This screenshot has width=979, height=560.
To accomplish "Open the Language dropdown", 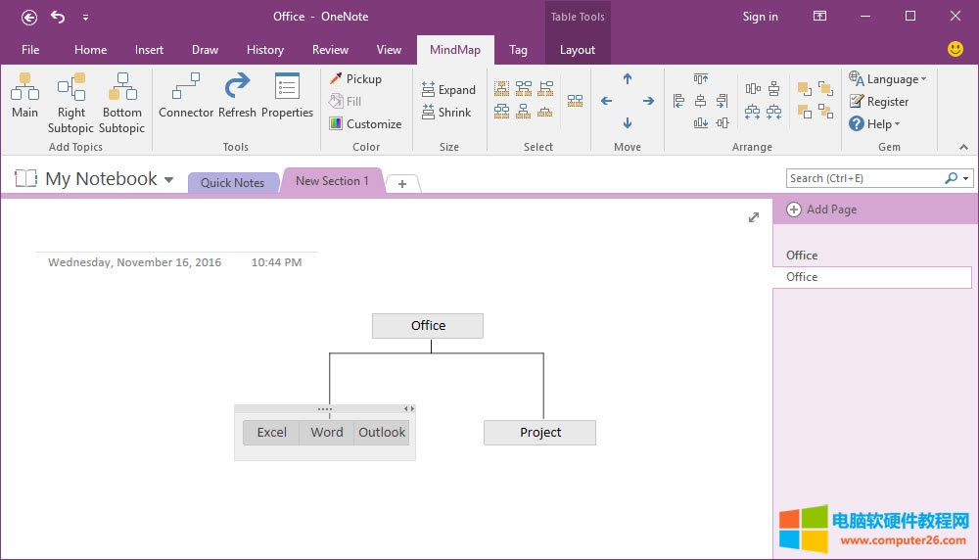I will pyautogui.click(x=887, y=79).
